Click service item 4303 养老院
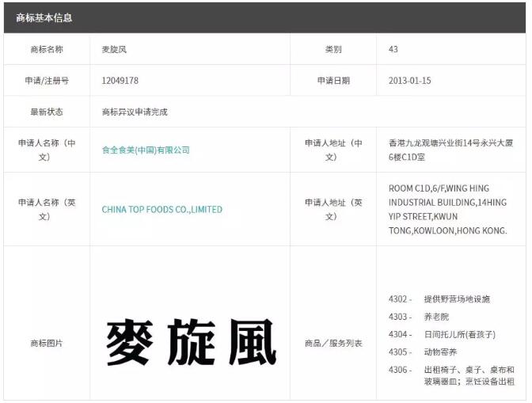 [419, 317]
